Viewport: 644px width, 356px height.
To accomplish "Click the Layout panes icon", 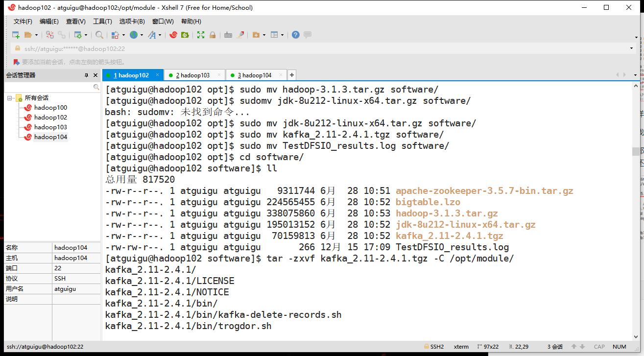I will pyautogui.click(x=274, y=35).
